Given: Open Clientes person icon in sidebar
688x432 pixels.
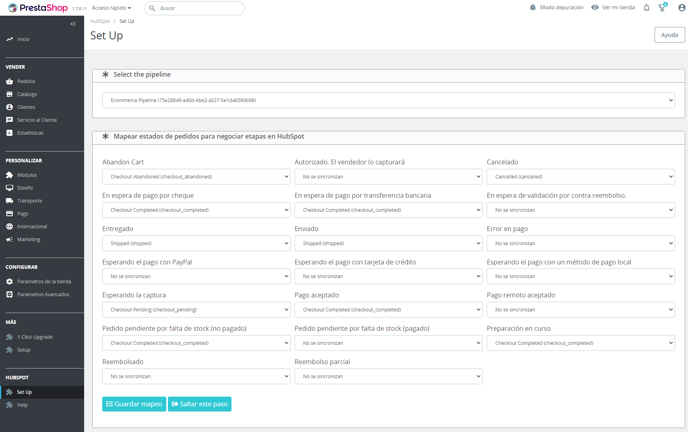Looking at the screenshot, I should coord(9,107).
